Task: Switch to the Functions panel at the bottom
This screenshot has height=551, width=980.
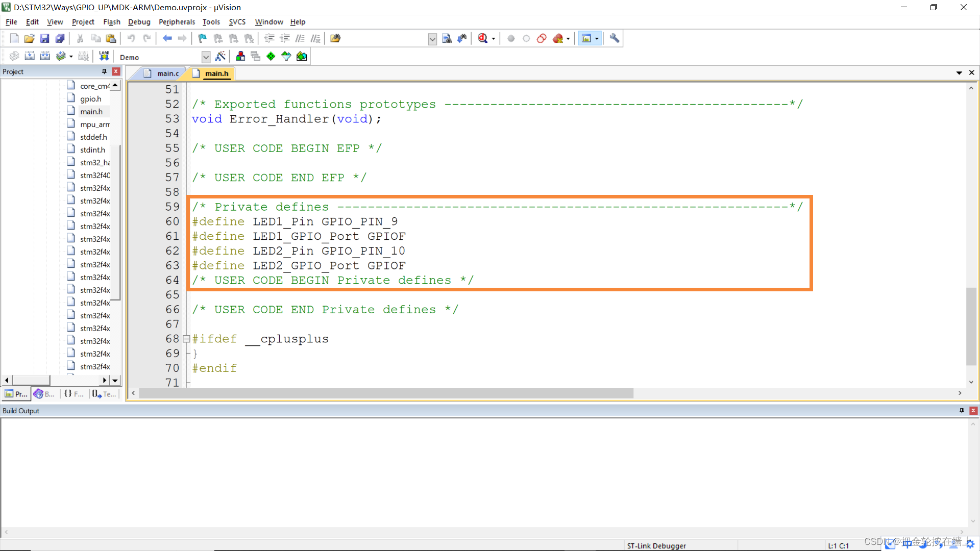Action: click(x=73, y=393)
